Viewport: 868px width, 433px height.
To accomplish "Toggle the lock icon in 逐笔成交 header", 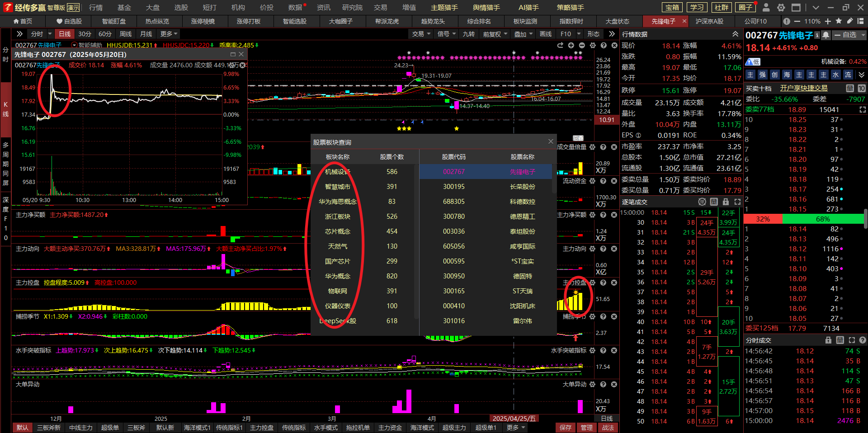I will tap(726, 202).
